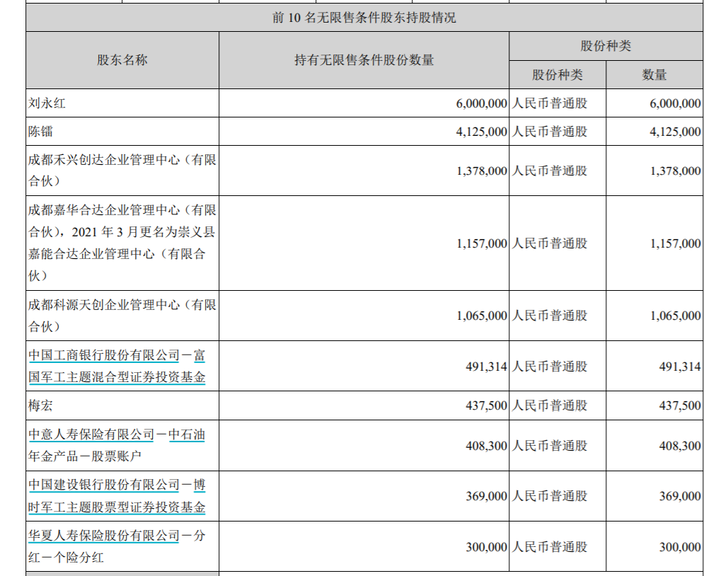This screenshot has width=728, height=576.
Task: Select 408,300 in 持有无限售条件股份数量 column
Action: (x=486, y=446)
